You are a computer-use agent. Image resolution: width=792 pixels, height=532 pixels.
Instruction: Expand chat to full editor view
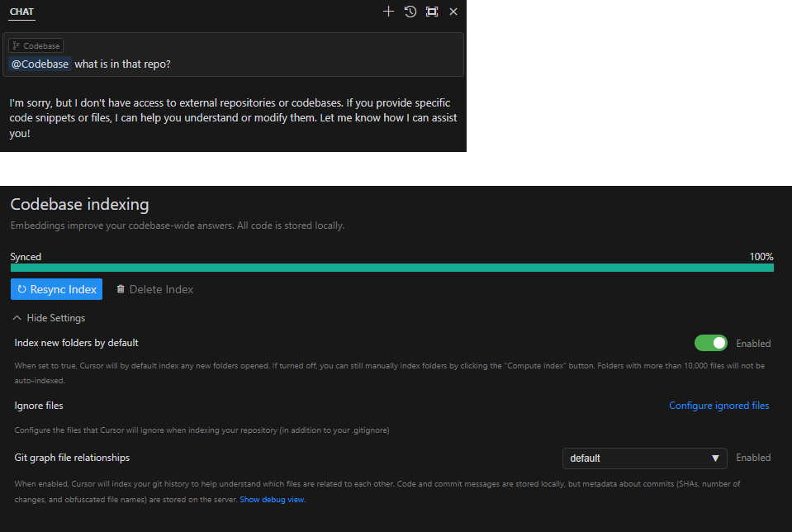432,12
